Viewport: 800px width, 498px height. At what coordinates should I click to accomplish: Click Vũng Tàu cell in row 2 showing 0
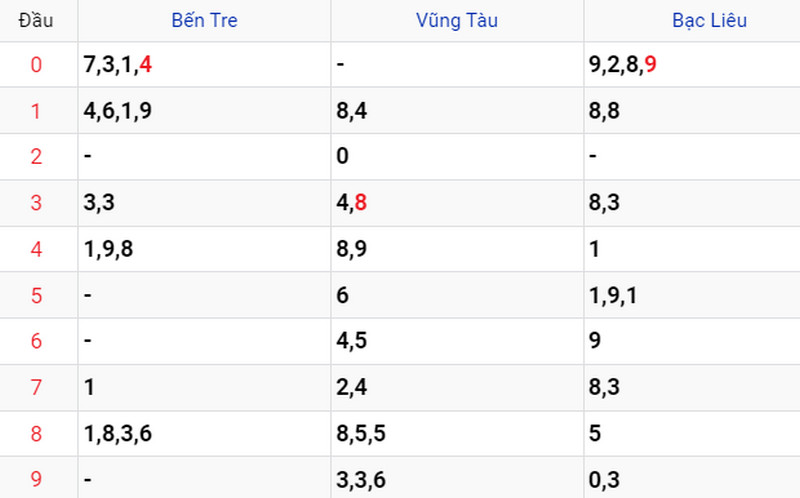click(457, 156)
